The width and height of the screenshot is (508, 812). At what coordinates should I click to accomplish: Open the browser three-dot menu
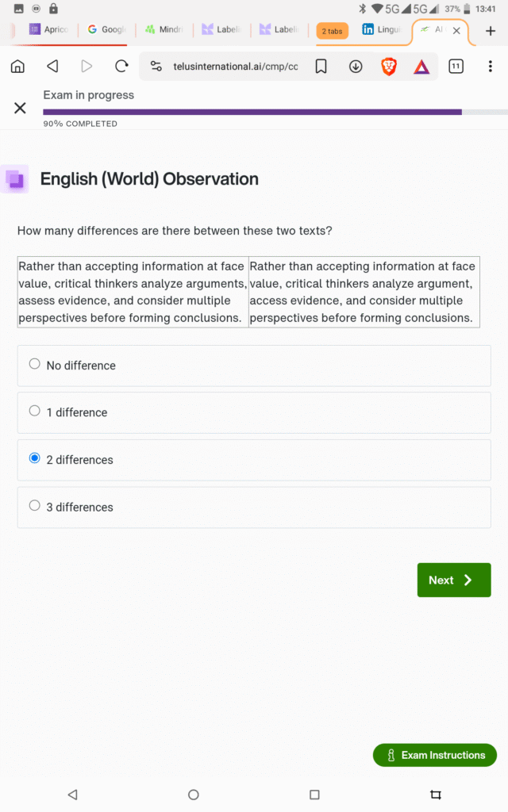pyautogui.click(x=490, y=67)
